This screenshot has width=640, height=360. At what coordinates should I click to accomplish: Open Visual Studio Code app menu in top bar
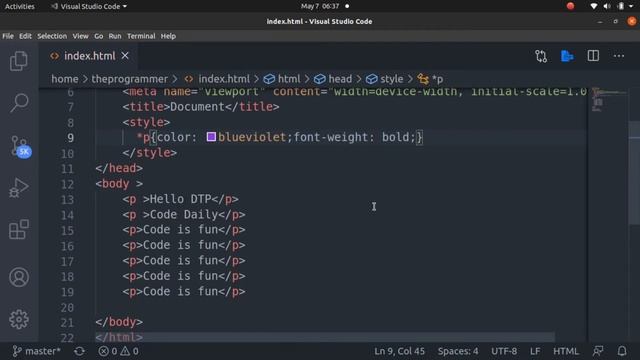[89, 6]
